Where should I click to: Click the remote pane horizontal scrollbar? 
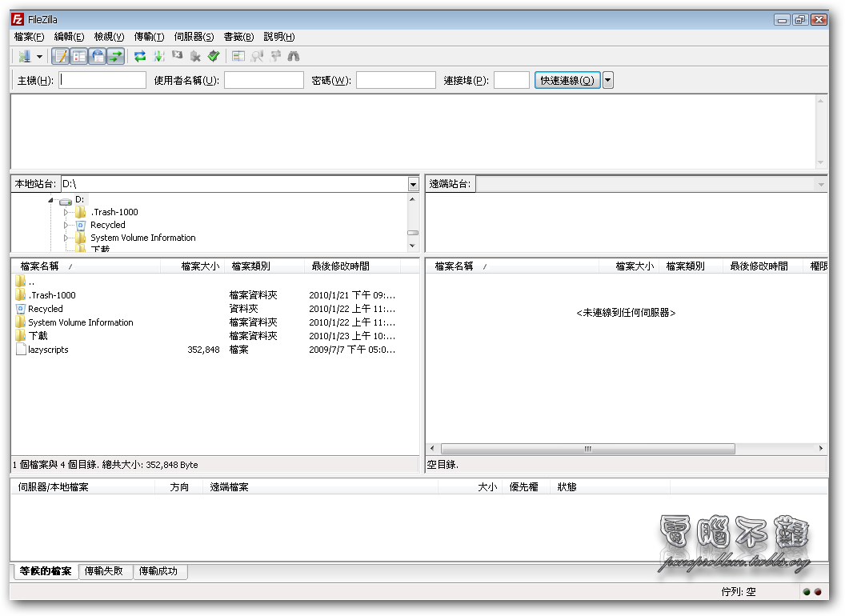[587, 449]
